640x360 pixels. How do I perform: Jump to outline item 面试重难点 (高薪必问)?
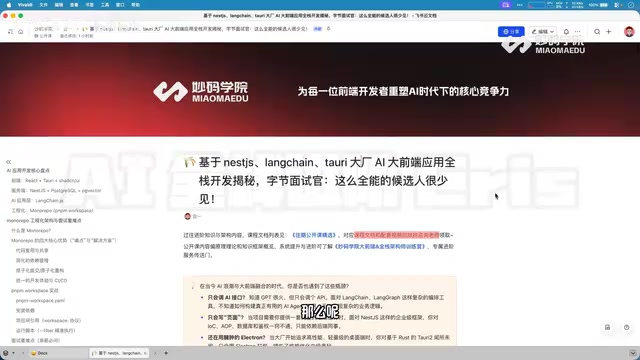(36, 340)
